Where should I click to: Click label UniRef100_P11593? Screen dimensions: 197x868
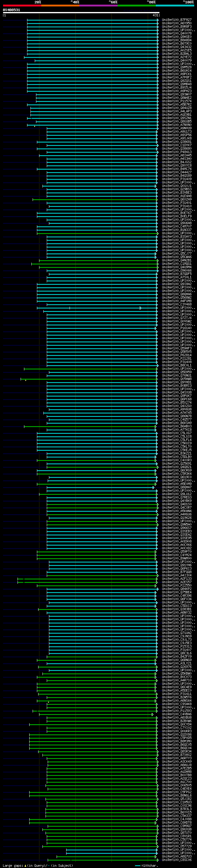177,711
